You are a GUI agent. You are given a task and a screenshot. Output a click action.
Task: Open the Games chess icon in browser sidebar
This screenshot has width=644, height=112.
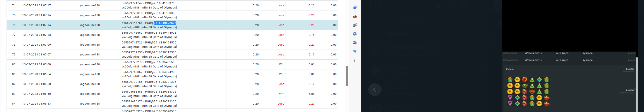(x=355, y=25)
